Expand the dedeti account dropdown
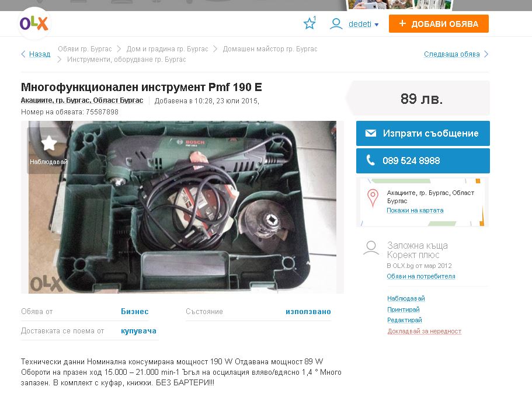Viewport: 532px width, 404px height. 363,24
